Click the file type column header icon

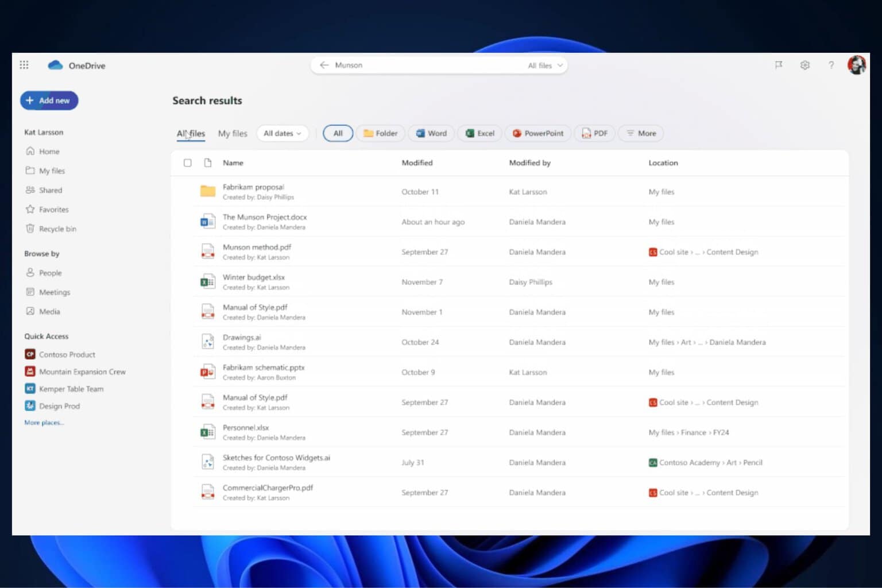[208, 163]
